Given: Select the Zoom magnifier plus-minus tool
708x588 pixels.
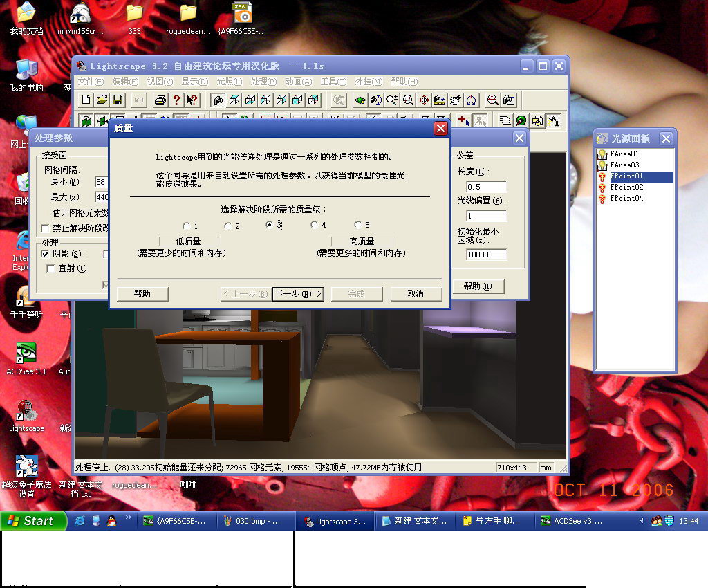Looking at the screenshot, I should pyautogui.click(x=392, y=100).
